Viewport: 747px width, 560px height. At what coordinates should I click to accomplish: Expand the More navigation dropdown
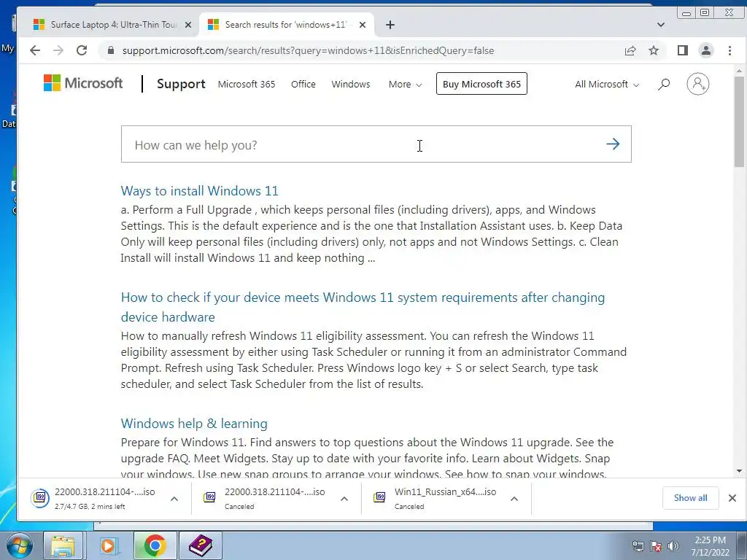tap(405, 85)
